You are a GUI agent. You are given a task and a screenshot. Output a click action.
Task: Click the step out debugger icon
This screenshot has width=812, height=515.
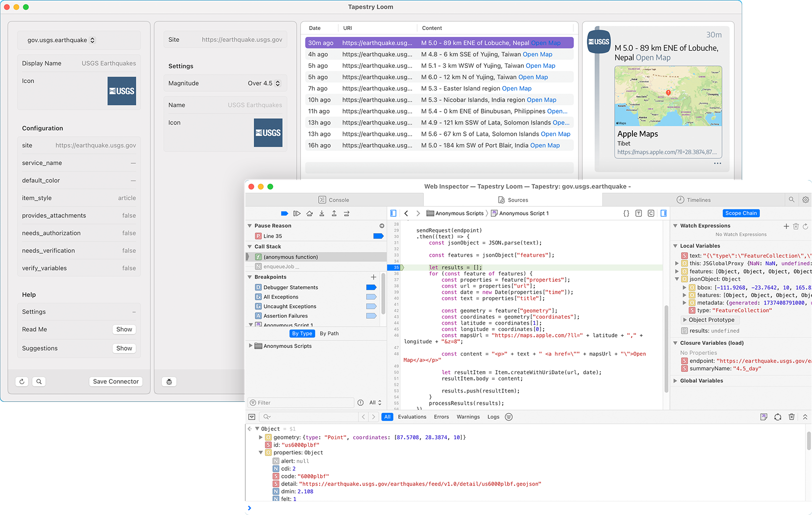tap(334, 213)
